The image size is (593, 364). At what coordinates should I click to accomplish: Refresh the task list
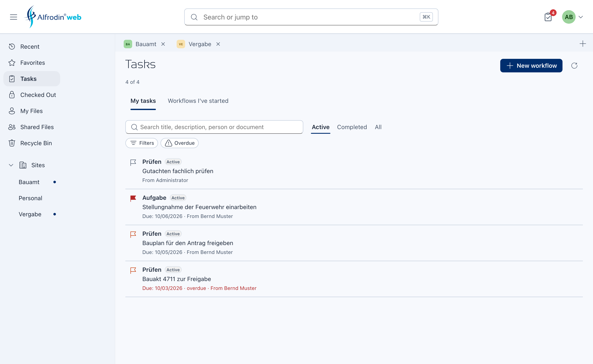coord(574,66)
